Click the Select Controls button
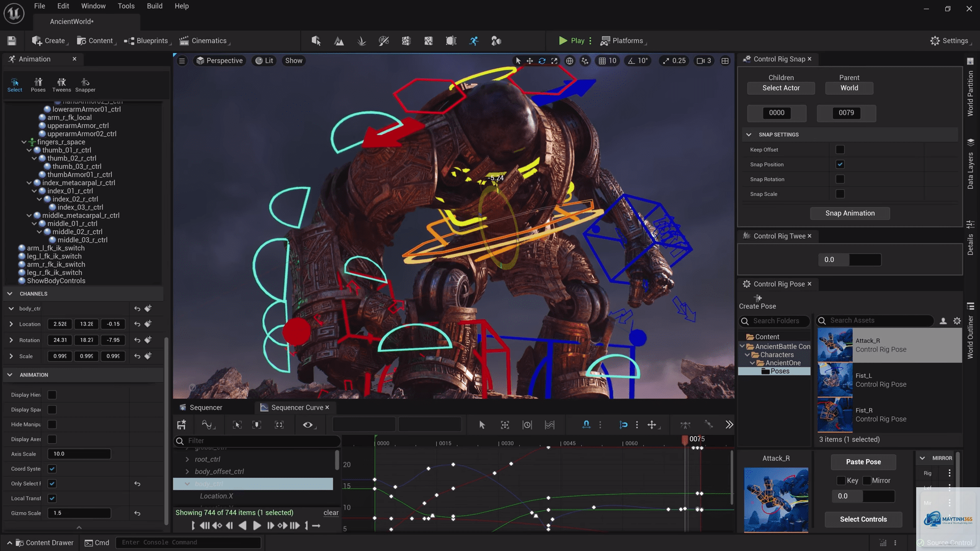 point(863,519)
